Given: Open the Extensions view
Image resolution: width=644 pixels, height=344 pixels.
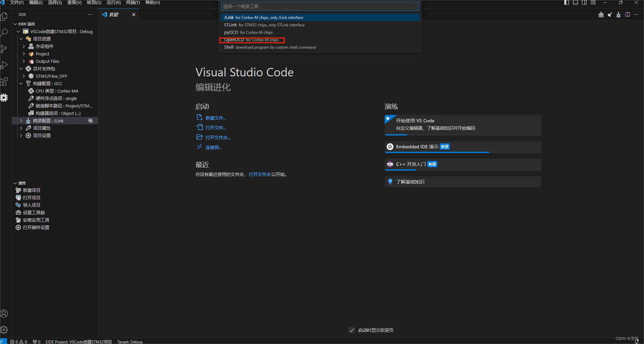Looking at the screenshot, I should pyautogui.click(x=4, y=81).
